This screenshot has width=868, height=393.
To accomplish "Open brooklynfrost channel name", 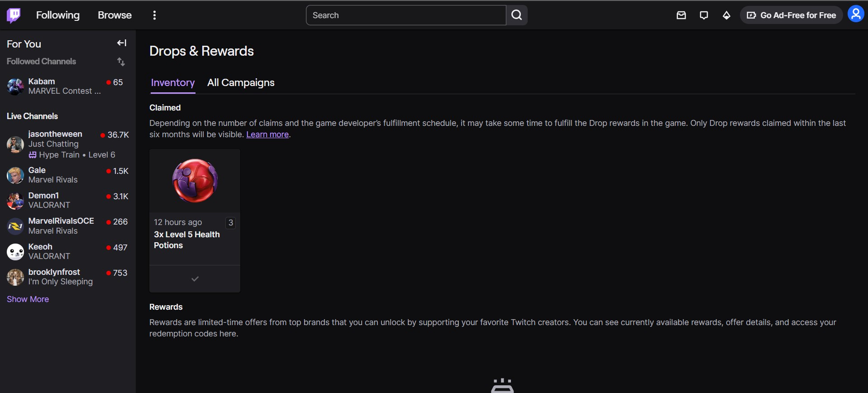I will click(54, 272).
